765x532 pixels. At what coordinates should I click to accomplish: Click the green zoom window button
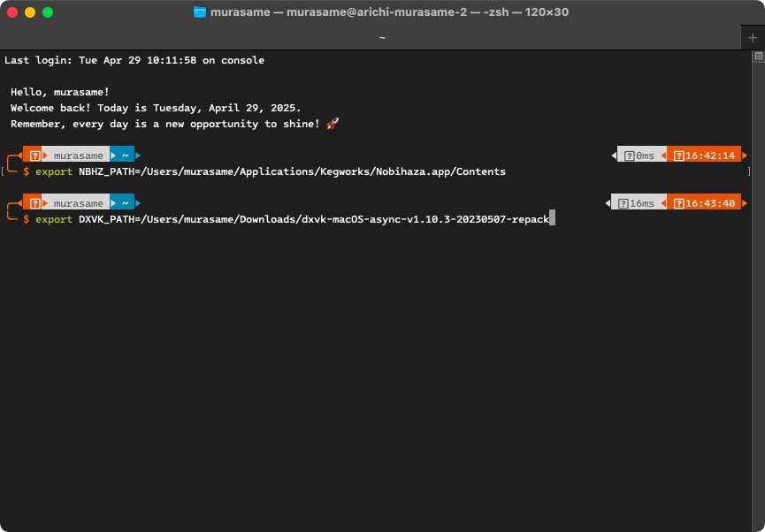coord(48,12)
